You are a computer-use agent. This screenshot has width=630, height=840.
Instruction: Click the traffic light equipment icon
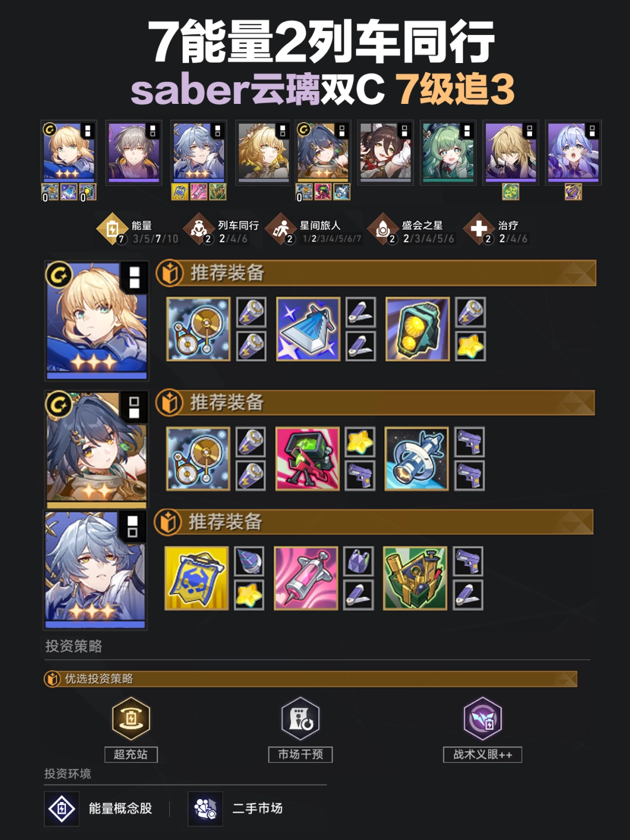(418, 329)
